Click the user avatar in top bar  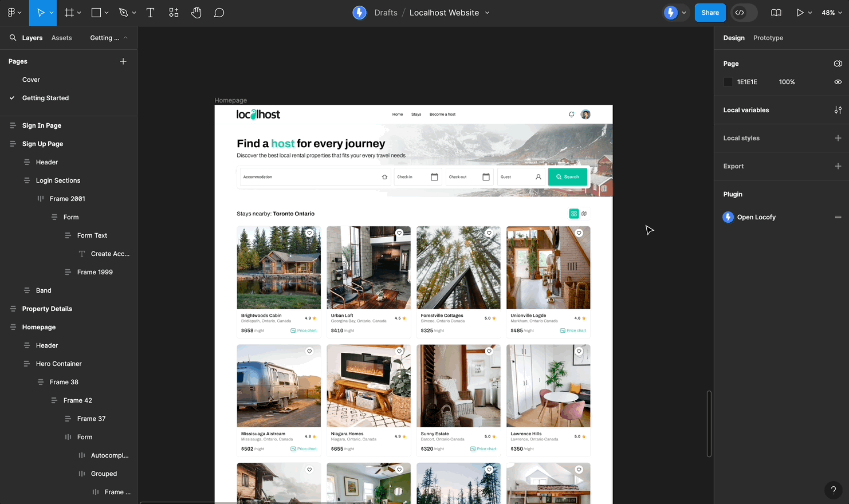click(670, 13)
